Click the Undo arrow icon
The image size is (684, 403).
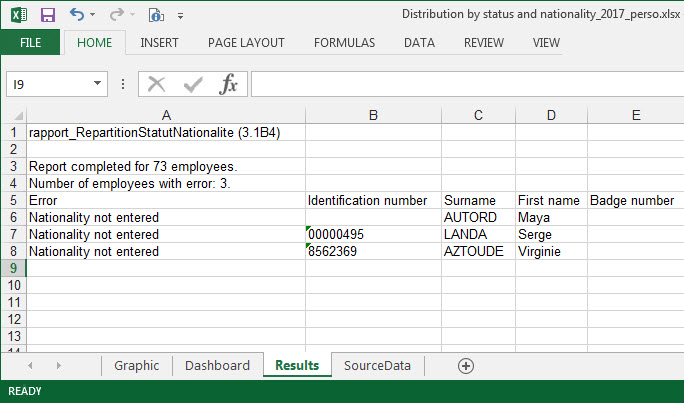[x=77, y=15]
